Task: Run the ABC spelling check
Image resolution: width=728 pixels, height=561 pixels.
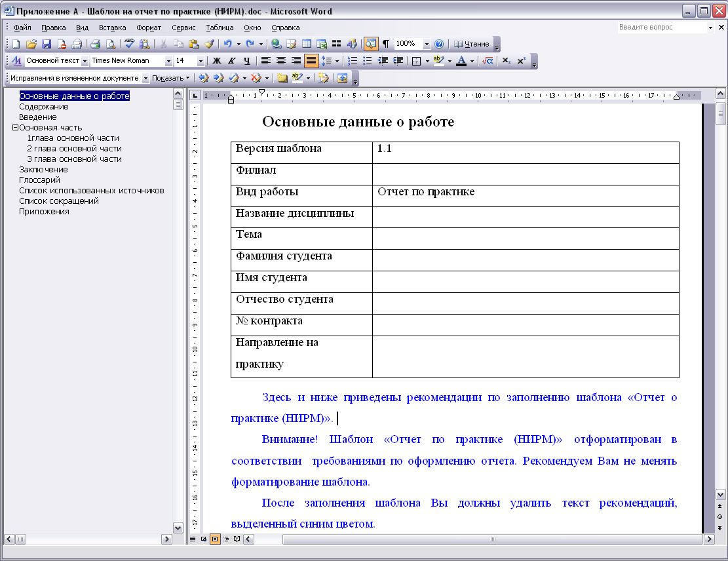Action: [130, 44]
